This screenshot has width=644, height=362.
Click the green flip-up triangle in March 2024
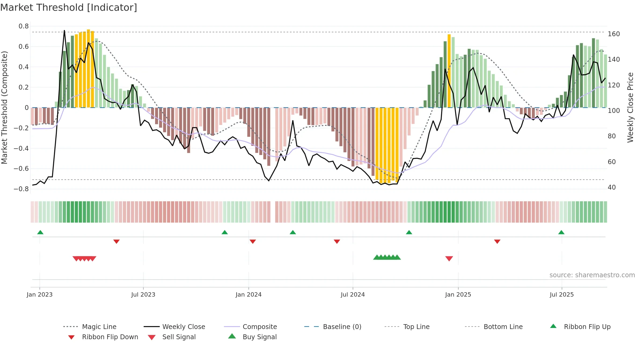pyautogui.click(x=293, y=232)
